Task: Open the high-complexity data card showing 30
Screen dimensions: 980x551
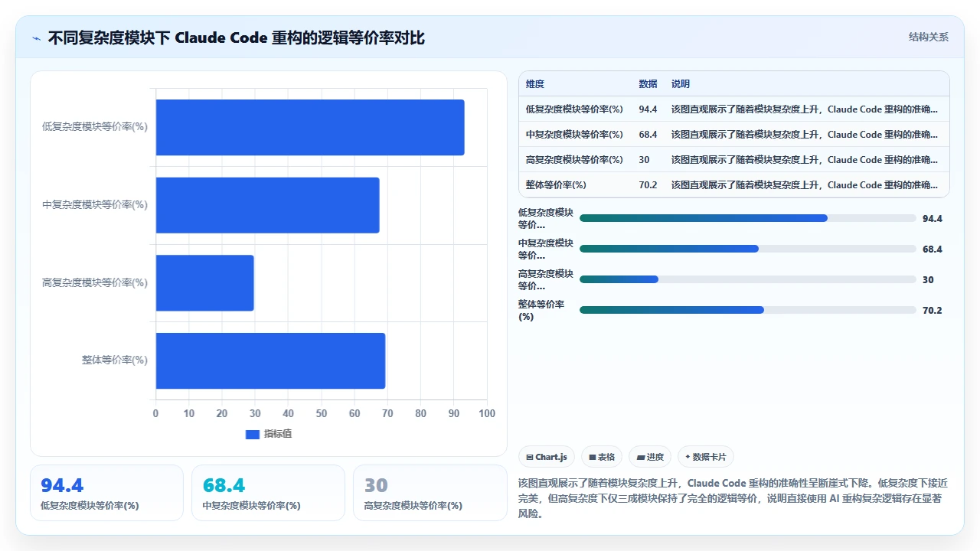Action: coord(430,493)
